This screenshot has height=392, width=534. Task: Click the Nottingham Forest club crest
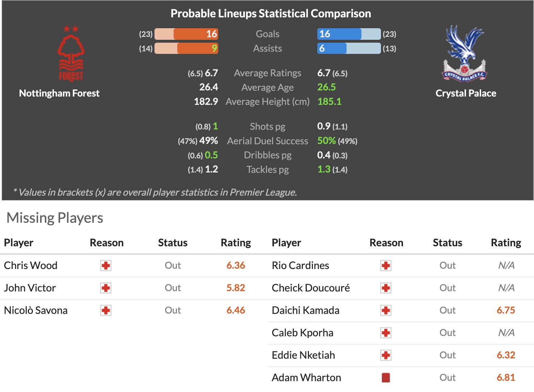point(71,54)
